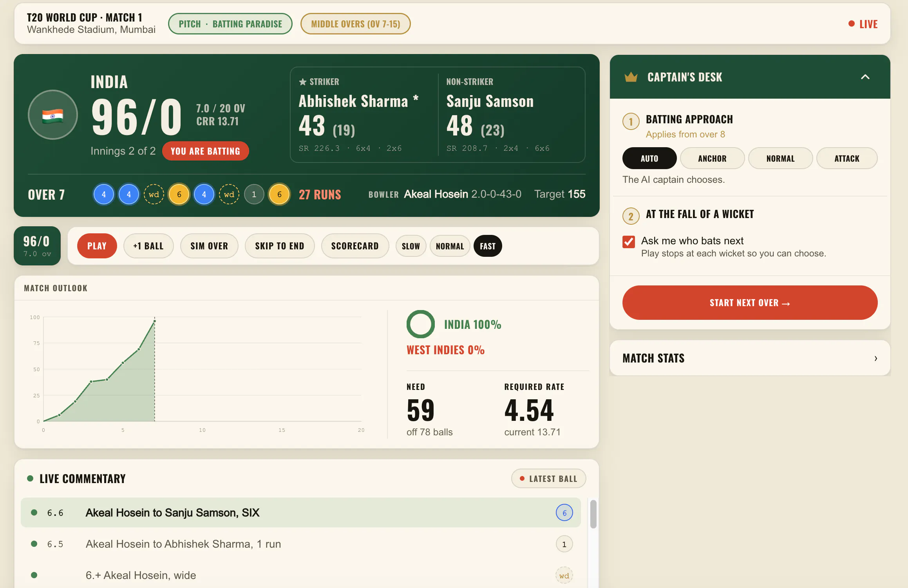The width and height of the screenshot is (908, 588).
Task: Click the striker star icon
Action: [x=302, y=82]
